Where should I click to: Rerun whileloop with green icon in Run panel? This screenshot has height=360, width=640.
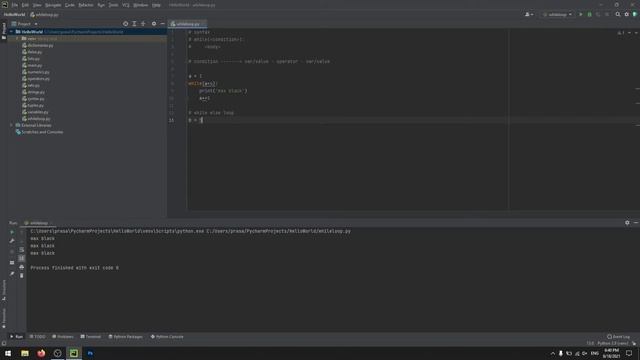click(x=12, y=232)
